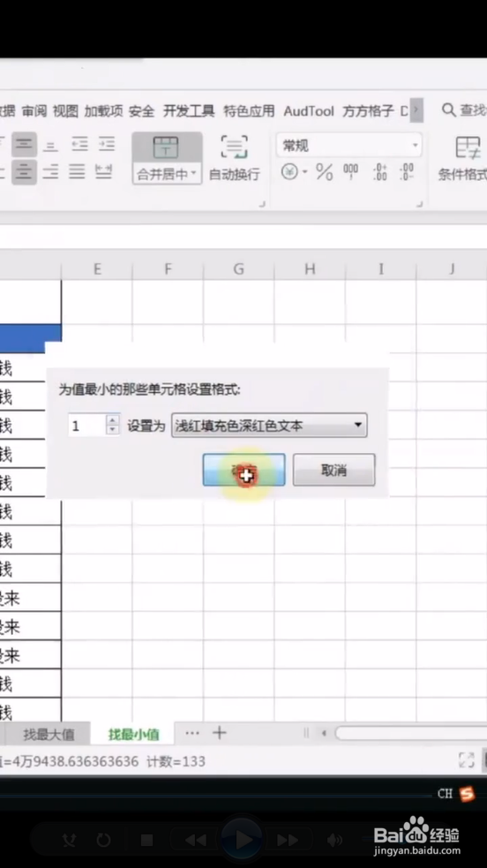Toggle 自动换行 wrap text

[x=235, y=158]
